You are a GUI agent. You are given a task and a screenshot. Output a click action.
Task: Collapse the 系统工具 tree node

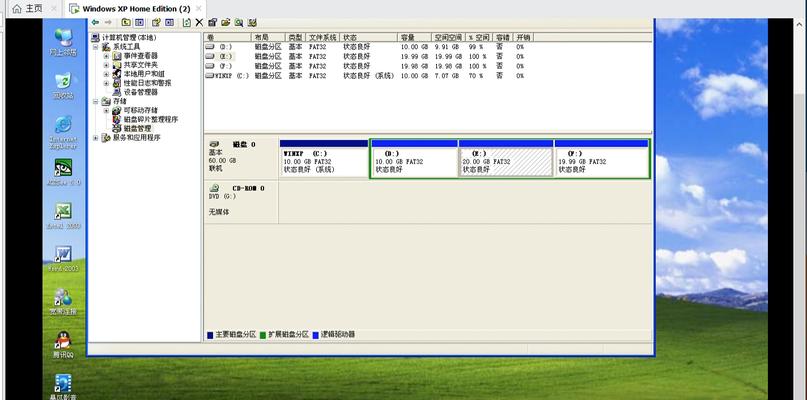[95, 46]
